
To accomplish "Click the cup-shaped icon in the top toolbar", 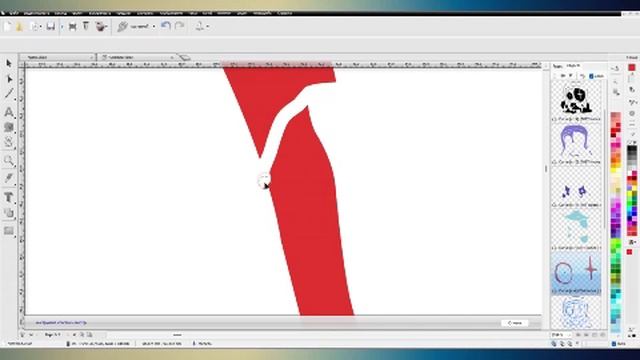I will click(x=101, y=27).
